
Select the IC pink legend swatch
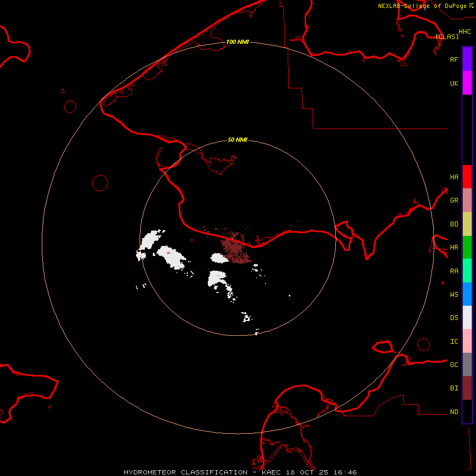click(x=467, y=341)
